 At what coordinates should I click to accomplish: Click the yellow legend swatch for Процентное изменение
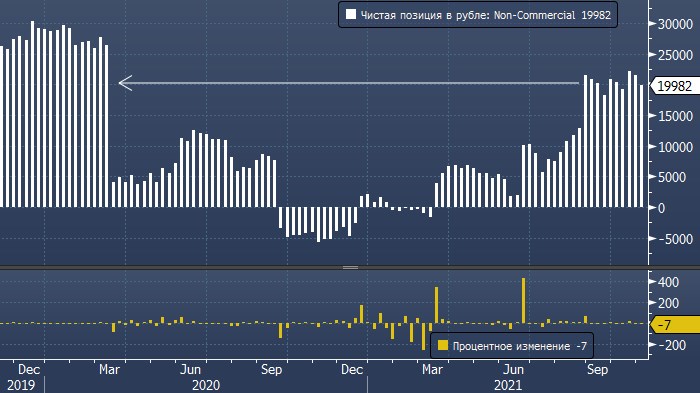(443, 345)
